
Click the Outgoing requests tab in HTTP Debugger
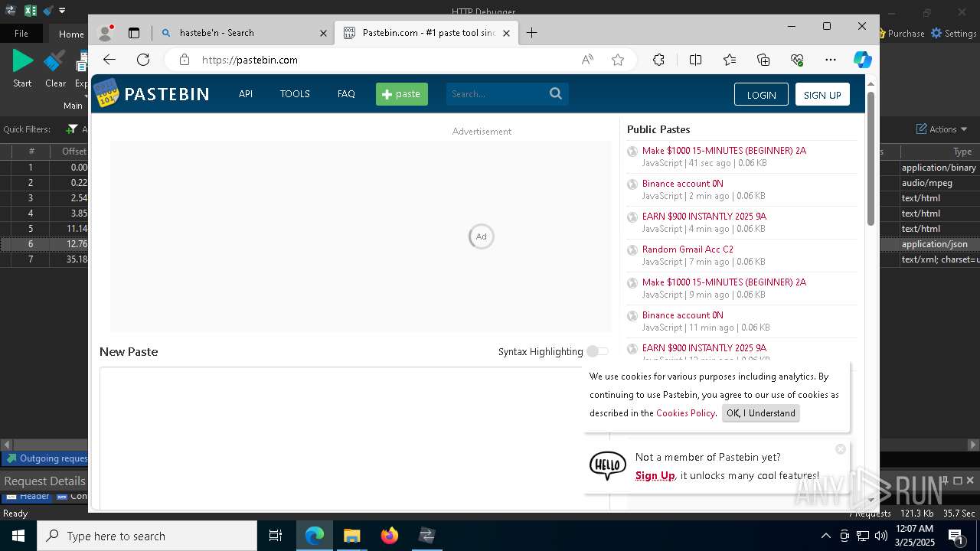(x=47, y=458)
